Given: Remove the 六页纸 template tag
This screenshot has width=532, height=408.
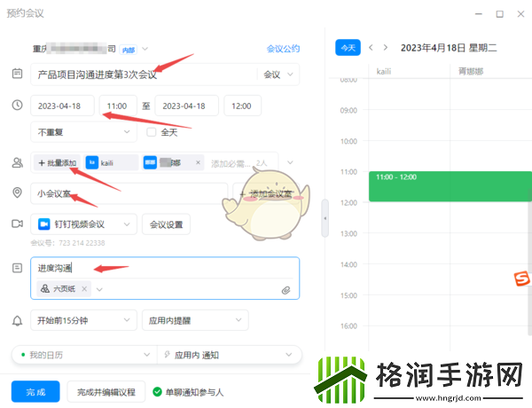Looking at the screenshot, I should [x=84, y=289].
